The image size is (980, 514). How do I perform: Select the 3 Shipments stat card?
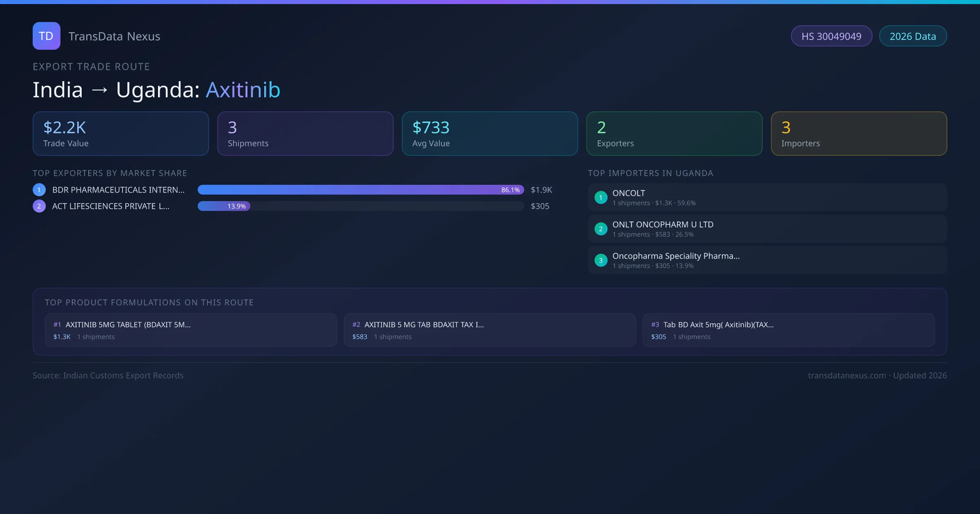pos(305,134)
